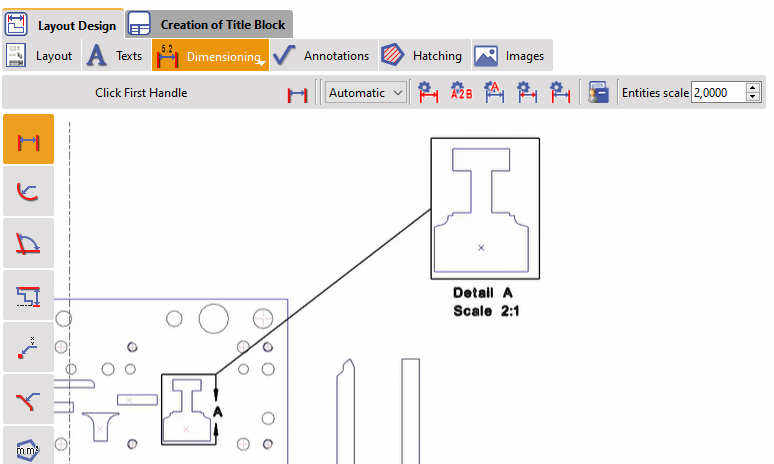Click the user preferences card icon
This screenshot has width=774, height=464.
click(599, 93)
